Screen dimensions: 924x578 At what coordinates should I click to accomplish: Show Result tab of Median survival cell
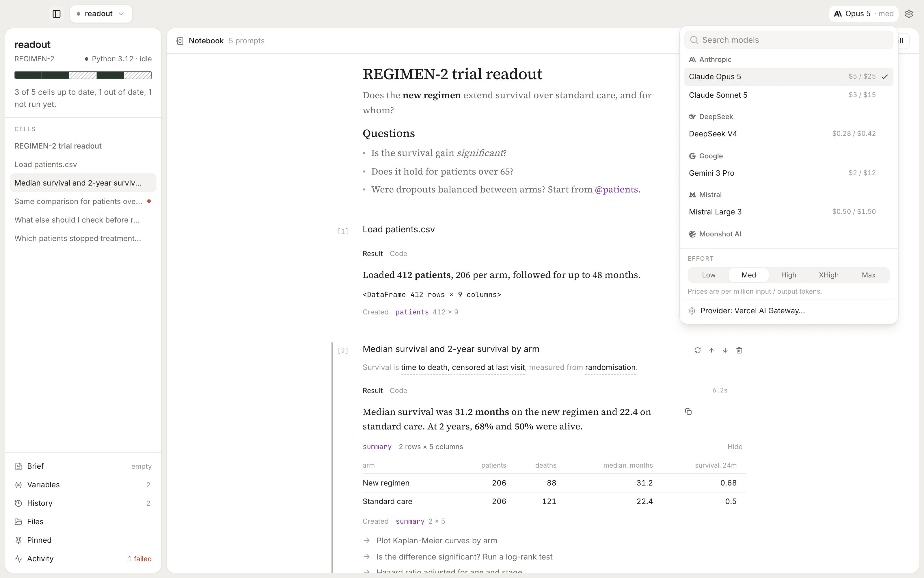click(372, 391)
